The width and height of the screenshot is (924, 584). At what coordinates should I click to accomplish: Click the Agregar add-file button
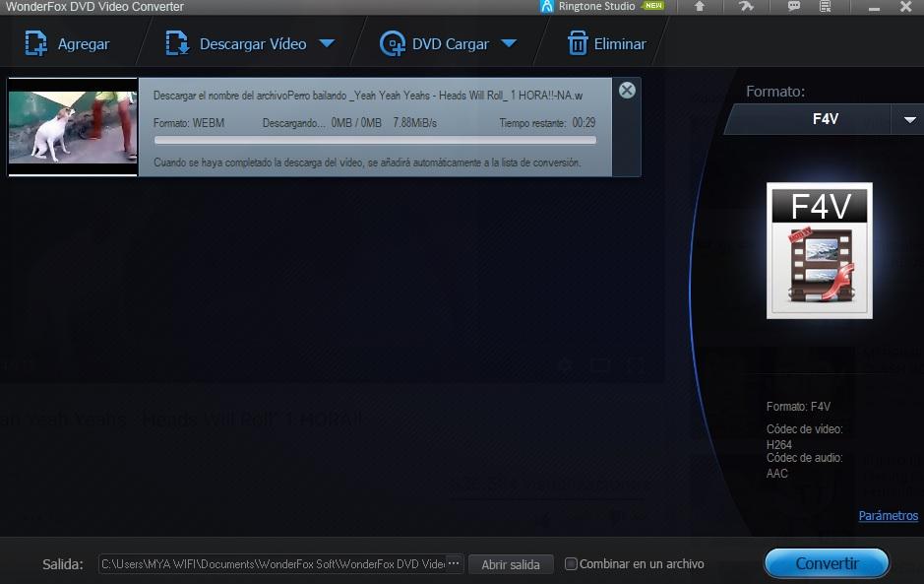[x=67, y=44]
